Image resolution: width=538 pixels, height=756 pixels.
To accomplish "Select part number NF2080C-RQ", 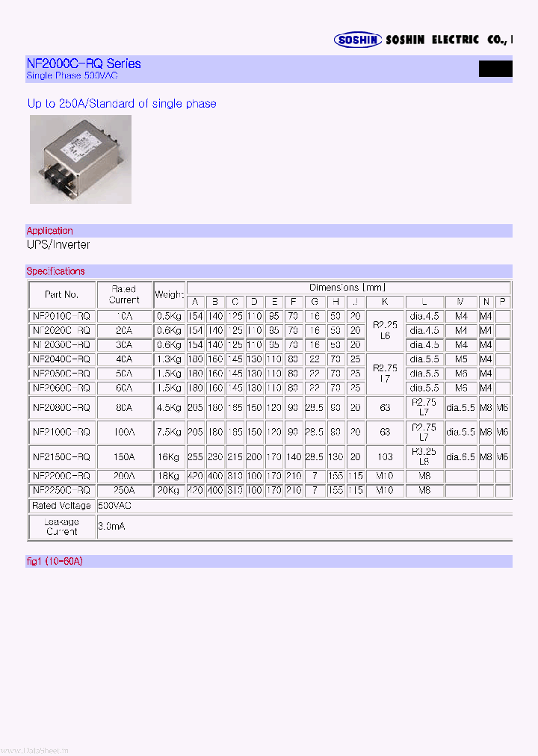I will coord(62,408).
